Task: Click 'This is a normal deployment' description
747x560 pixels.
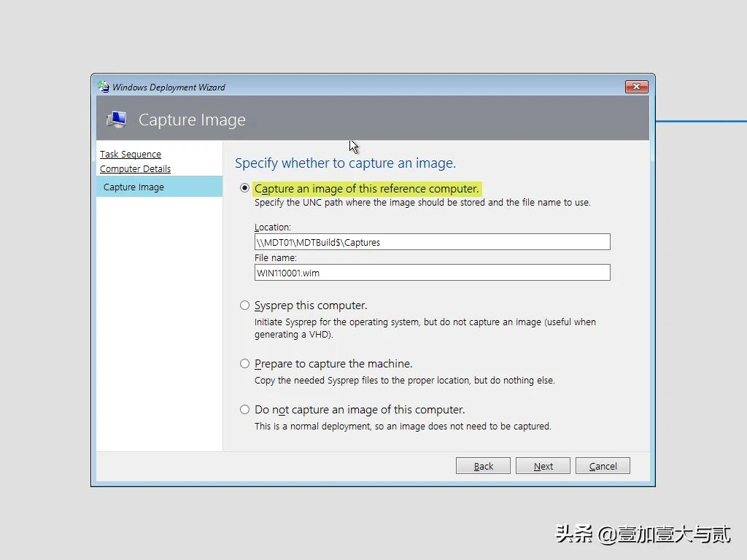Action: pos(403,426)
